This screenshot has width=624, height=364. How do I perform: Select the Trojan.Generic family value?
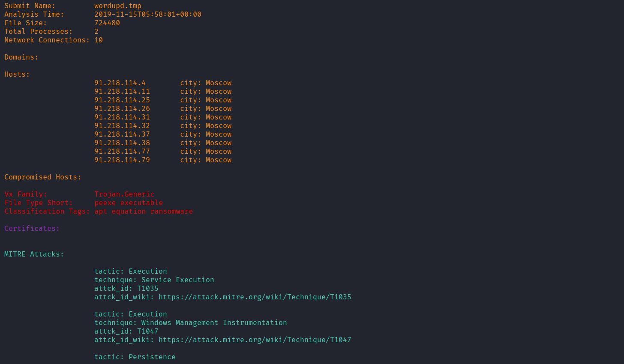124,194
